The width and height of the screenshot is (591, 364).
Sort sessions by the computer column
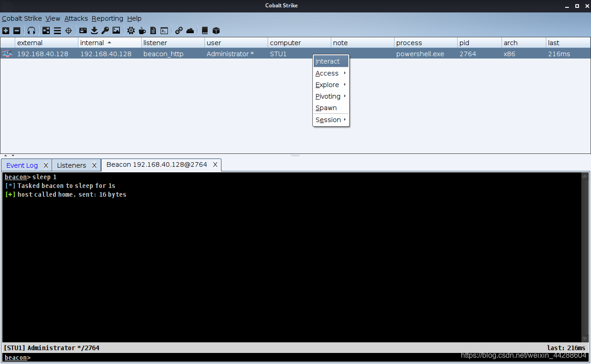(x=299, y=43)
